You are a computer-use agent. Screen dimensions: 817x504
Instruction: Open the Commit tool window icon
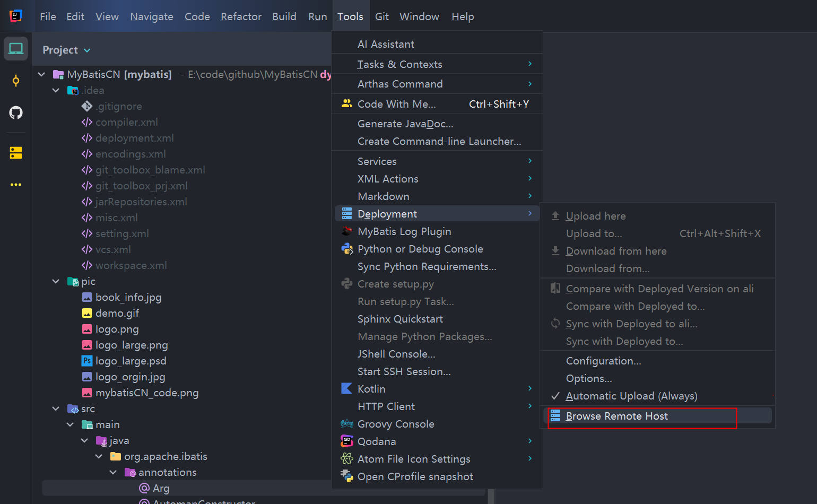tap(16, 81)
